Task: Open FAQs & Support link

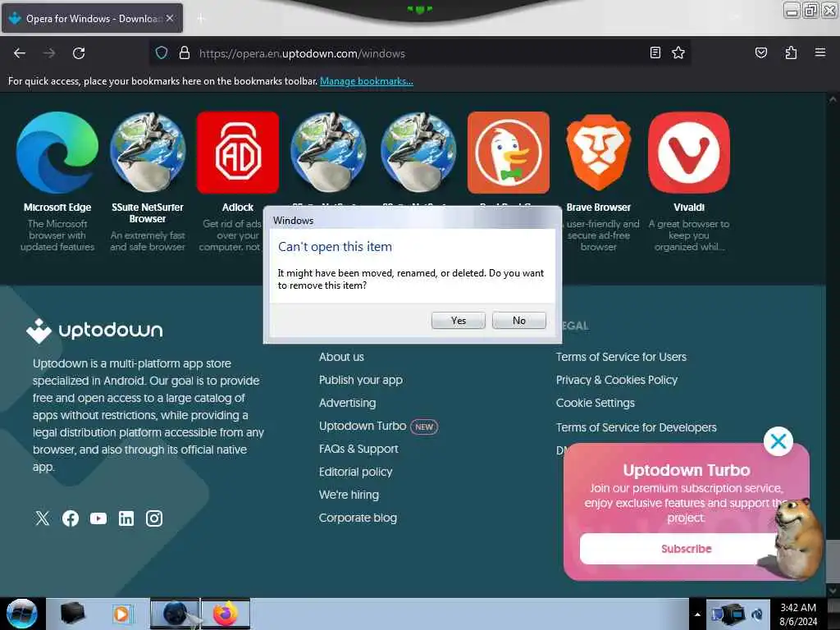Action: 358,449
